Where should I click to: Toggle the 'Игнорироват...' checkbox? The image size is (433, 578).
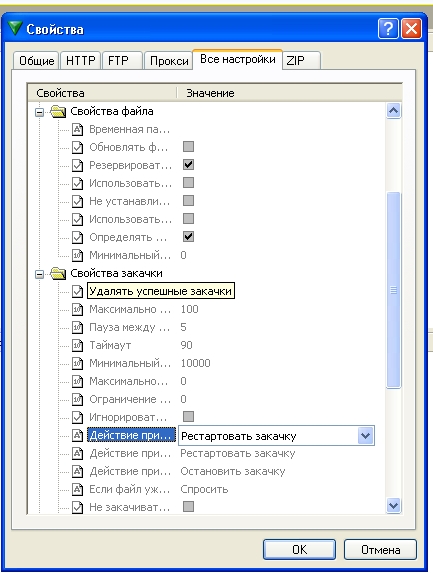point(188,417)
